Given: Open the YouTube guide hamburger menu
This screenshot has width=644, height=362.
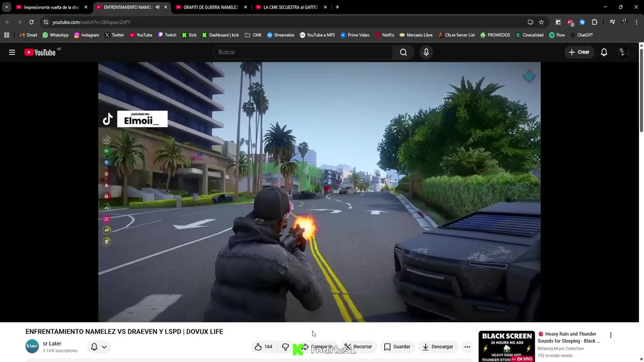Looking at the screenshot, I should 12,52.
